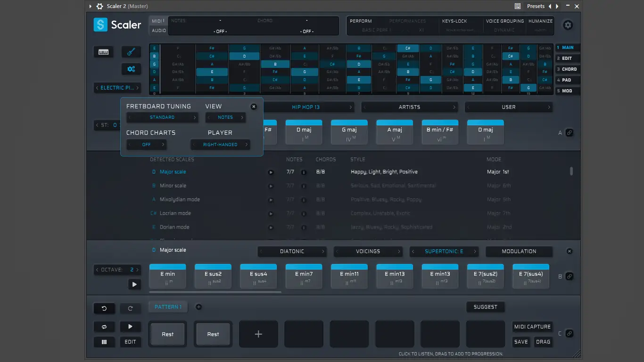Toggle the link icon for section A
644x362 pixels.
click(x=570, y=132)
